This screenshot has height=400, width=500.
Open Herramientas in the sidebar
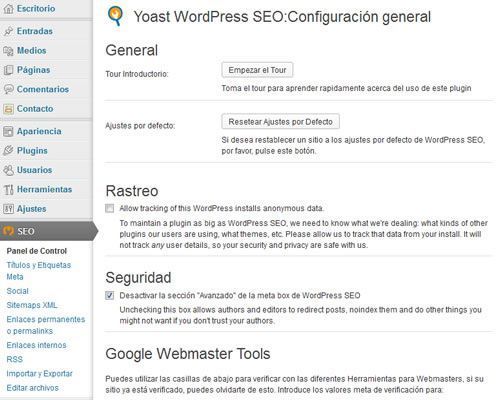click(x=46, y=189)
